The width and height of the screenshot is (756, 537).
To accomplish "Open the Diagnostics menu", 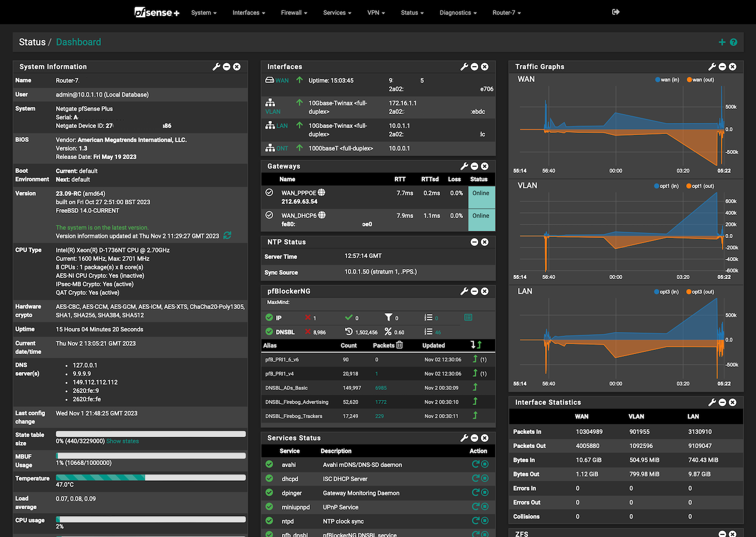I will pyautogui.click(x=458, y=13).
